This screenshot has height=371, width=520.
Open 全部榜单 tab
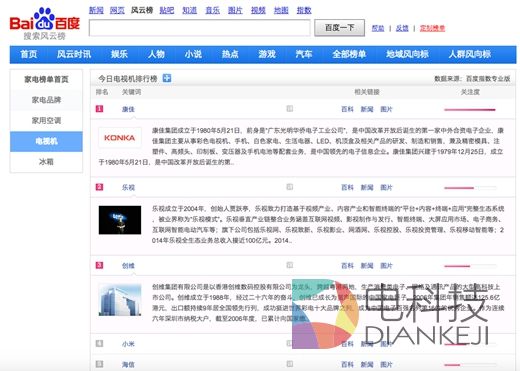tap(349, 54)
